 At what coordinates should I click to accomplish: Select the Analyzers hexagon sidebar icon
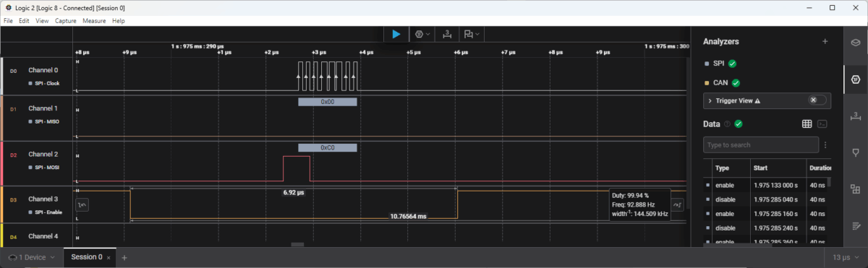pyautogui.click(x=855, y=79)
